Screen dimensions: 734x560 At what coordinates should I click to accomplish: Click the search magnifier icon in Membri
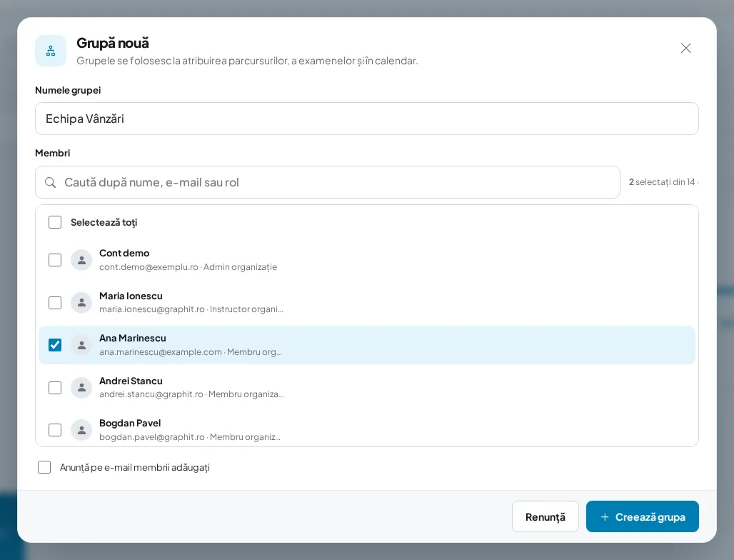pos(51,182)
